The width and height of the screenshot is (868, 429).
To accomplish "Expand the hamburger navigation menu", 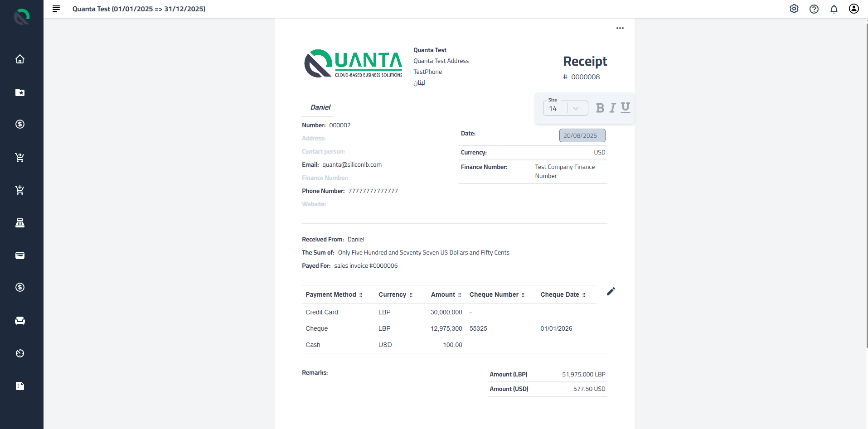I will 56,9.
